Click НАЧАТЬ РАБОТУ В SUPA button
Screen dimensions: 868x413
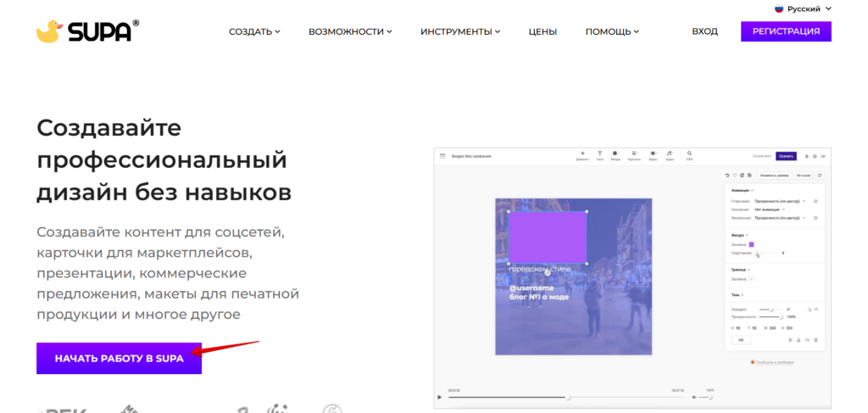(119, 358)
